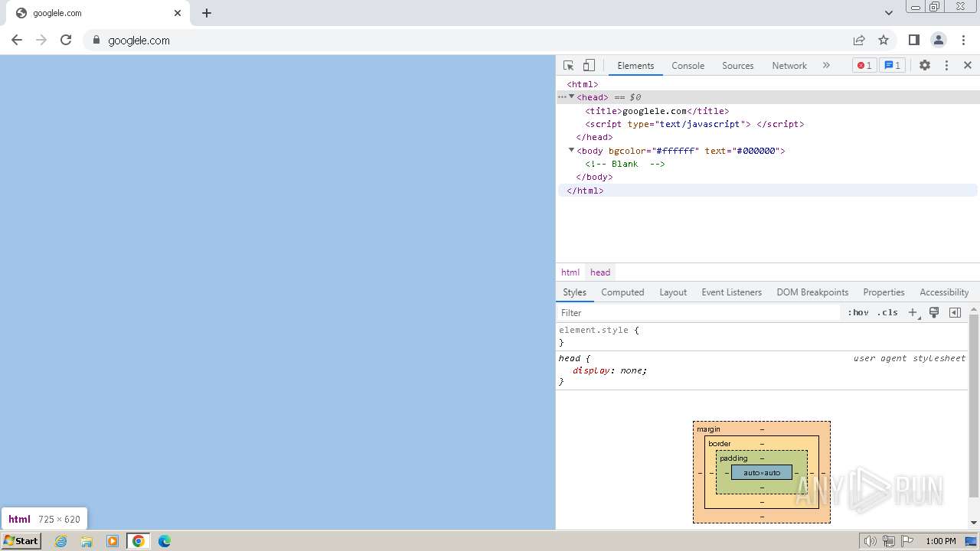Click the margin label in the box model
Image resolution: width=980 pixels, height=551 pixels.
708,429
